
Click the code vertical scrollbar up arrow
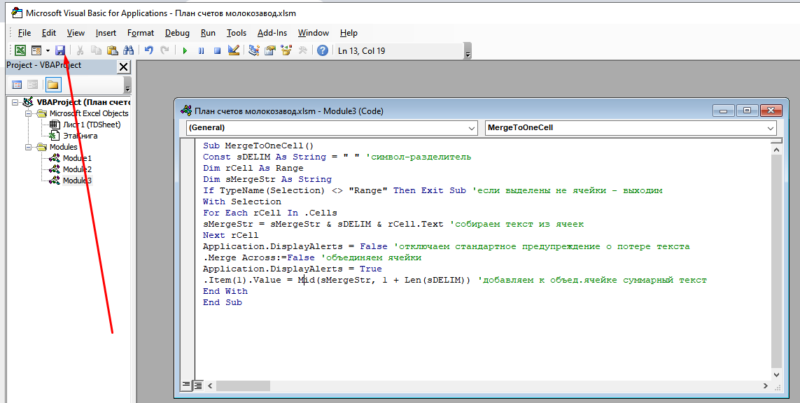point(776,150)
